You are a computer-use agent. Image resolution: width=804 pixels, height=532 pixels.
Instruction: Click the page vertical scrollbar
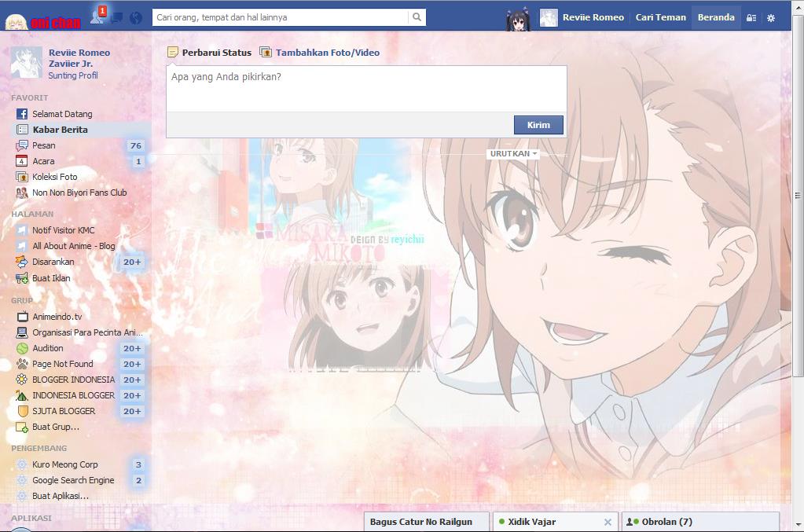(x=798, y=195)
